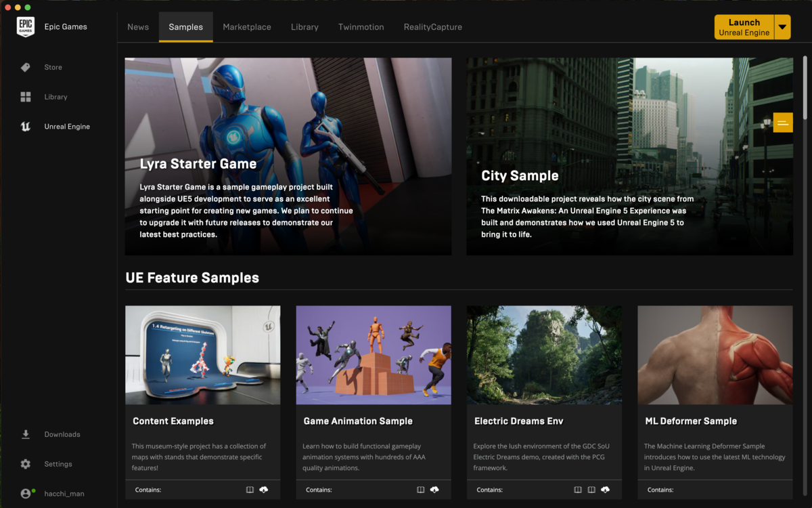Image resolution: width=812 pixels, height=508 pixels.
Task: Click the City Sample description paragraph
Action: pyautogui.click(x=587, y=217)
